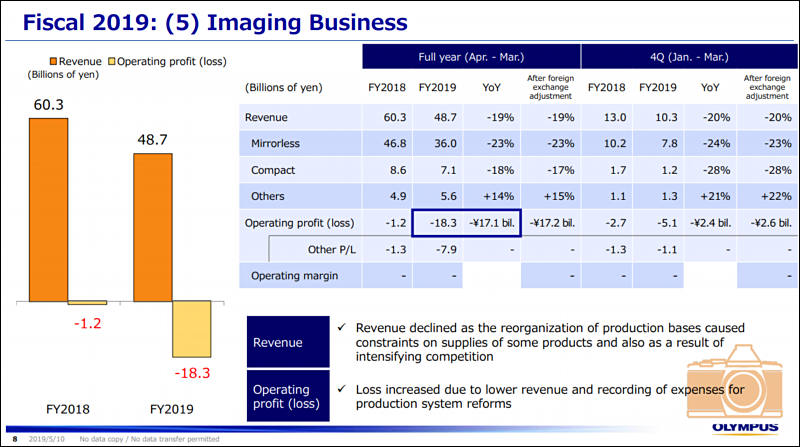
Task: Click the camera illustration icon
Action: (735, 382)
